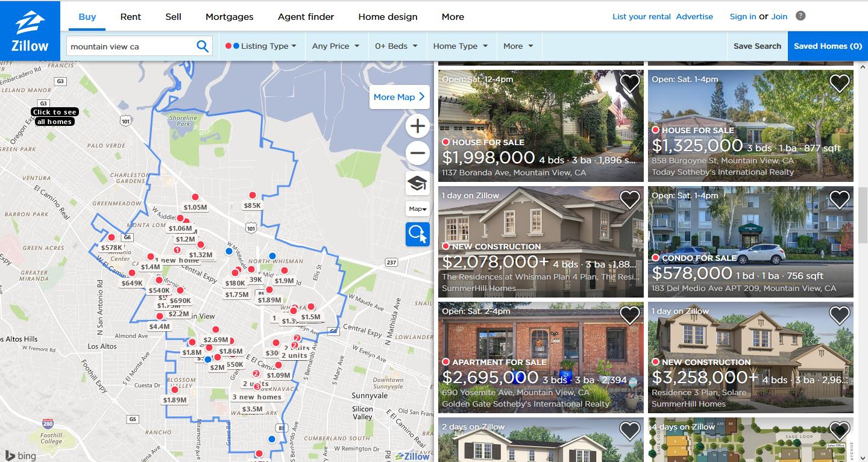Heart the 183 Del Medio condo listing
This screenshot has width=868, height=462.
(839, 199)
